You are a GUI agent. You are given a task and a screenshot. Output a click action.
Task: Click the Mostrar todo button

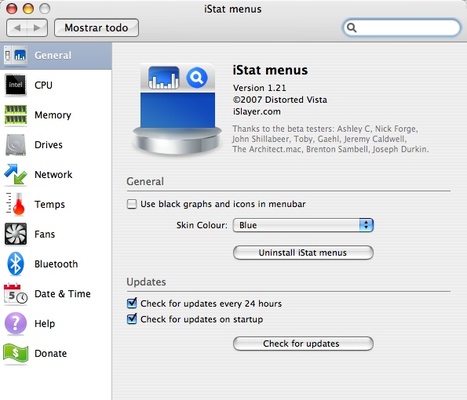96,28
